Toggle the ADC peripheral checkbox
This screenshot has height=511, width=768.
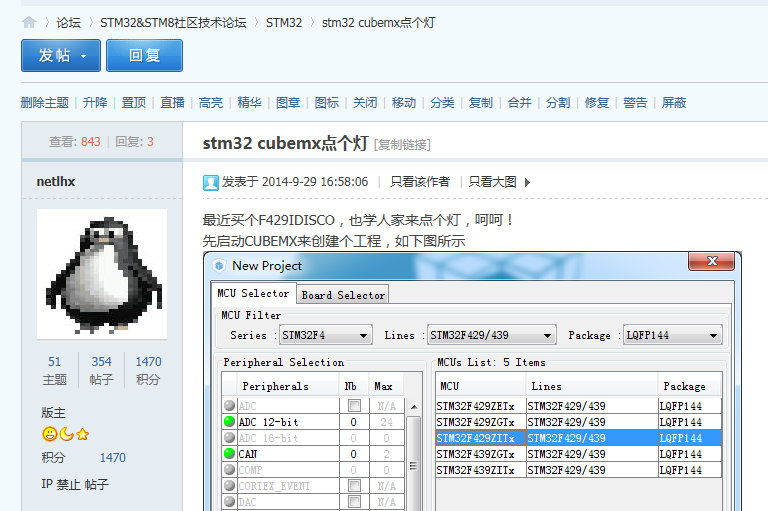pos(354,406)
